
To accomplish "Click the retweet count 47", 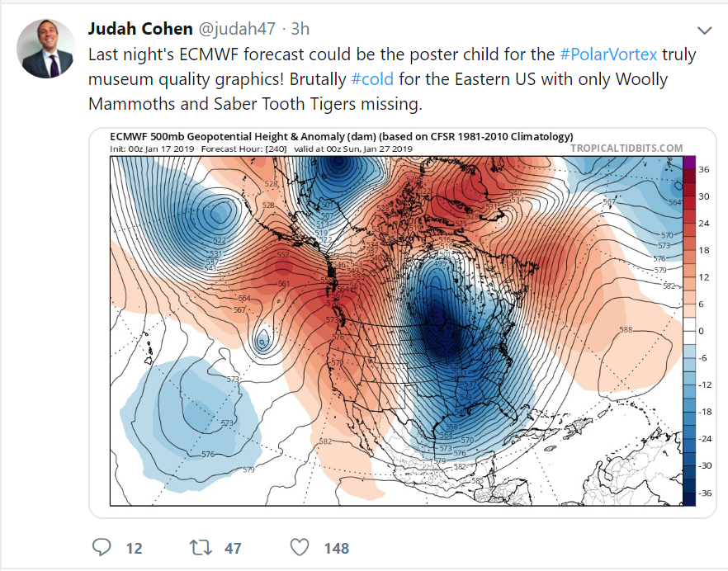I will [233, 548].
